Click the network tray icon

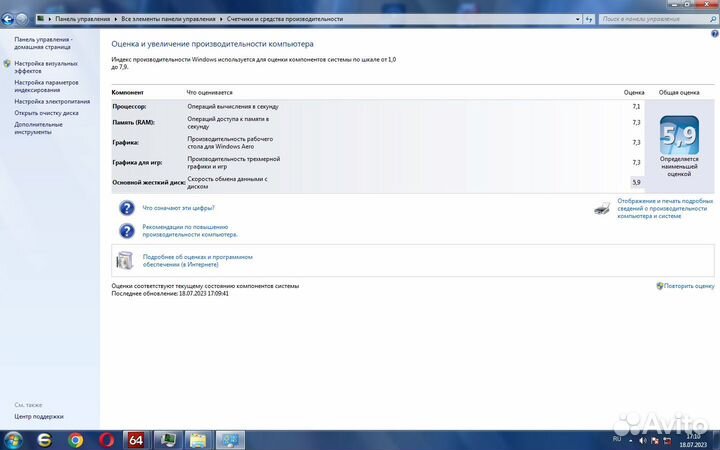coord(667,441)
